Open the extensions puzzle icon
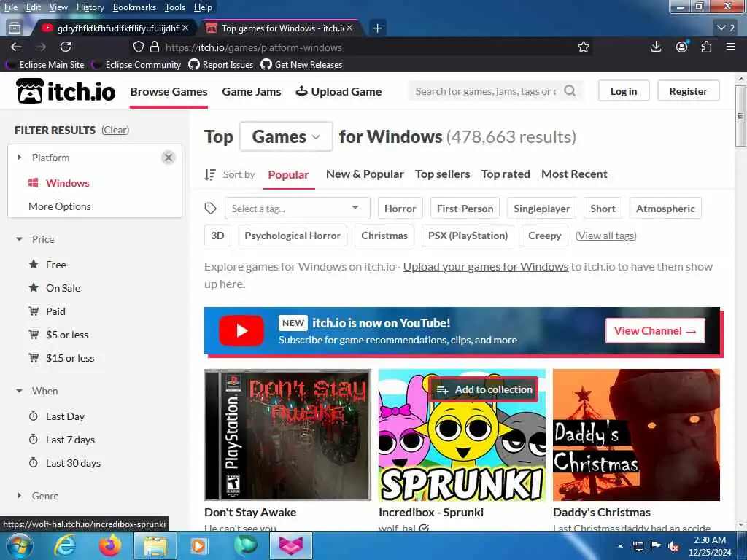The image size is (747, 560). coord(706,47)
